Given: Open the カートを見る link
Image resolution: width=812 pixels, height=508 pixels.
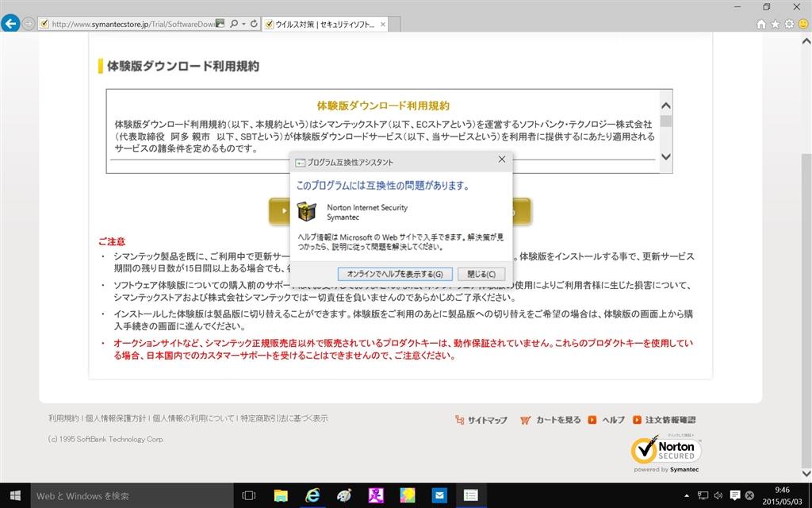Looking at the screenshot, I should (550, 420).
